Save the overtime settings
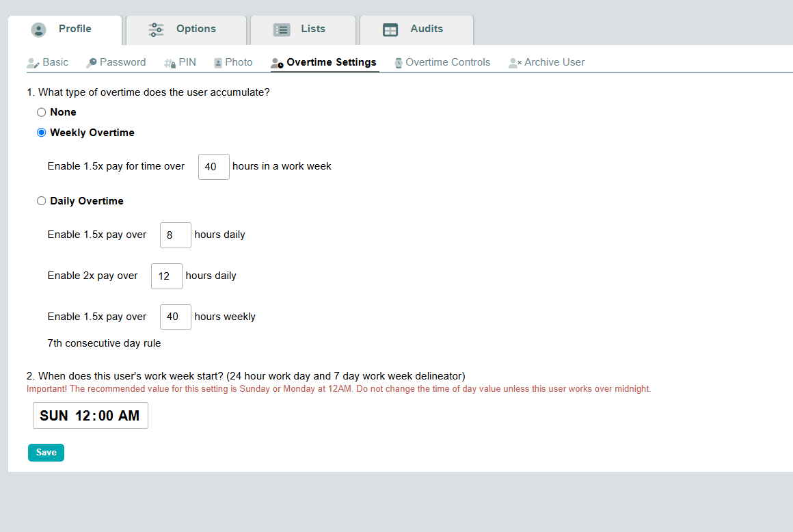The width and height of the screenshot is (793, 532). pyautogui.click(x=46, y=453)
